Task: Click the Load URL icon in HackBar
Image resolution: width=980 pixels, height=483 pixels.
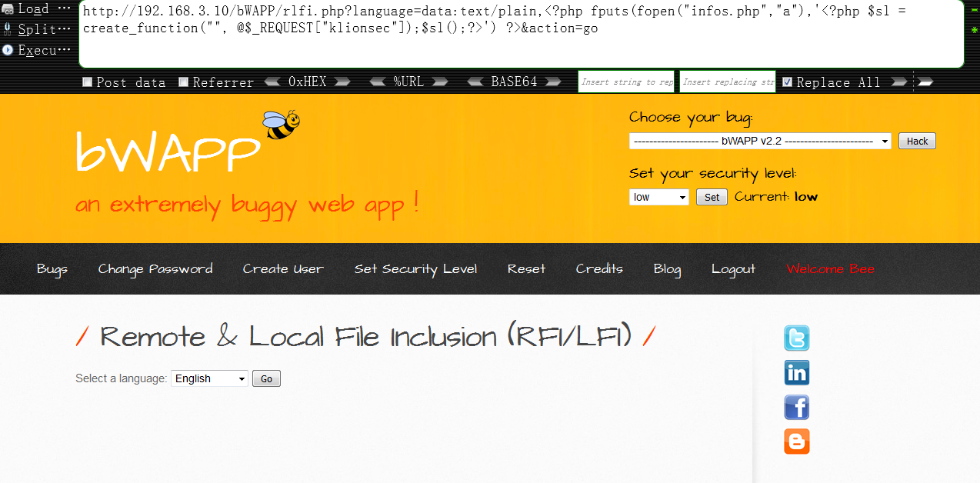Action: 8,9
